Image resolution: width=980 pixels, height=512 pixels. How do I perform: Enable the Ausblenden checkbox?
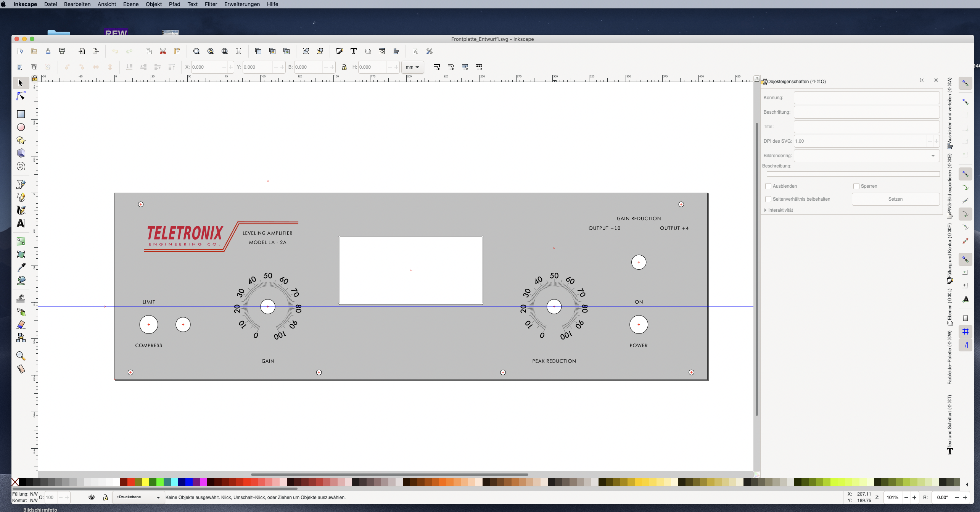coord(768,186)
